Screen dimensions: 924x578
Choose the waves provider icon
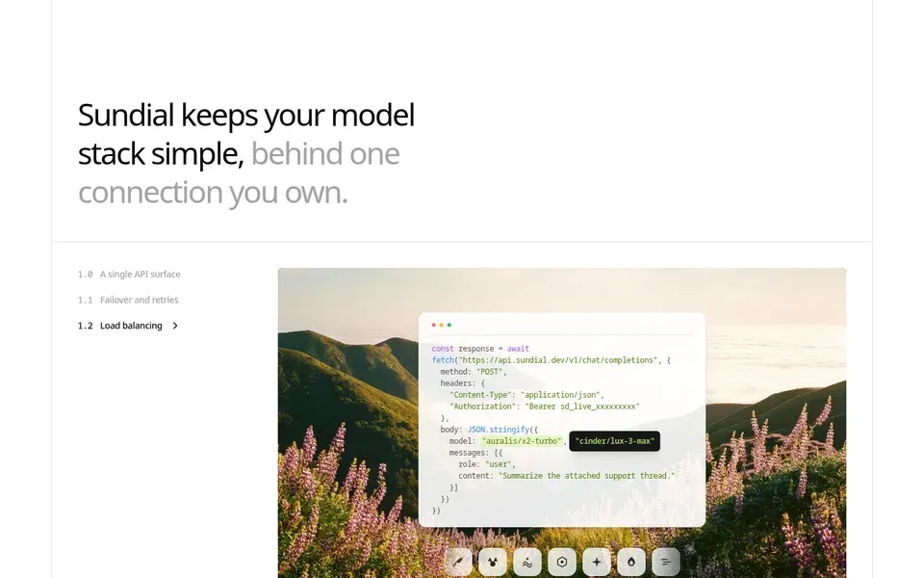(x=527, y=562)
